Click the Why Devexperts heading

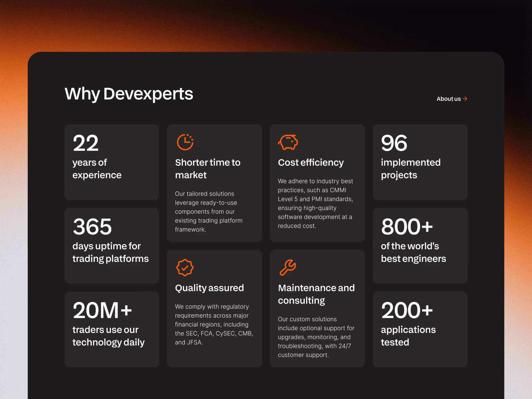(x=129, y=94)
